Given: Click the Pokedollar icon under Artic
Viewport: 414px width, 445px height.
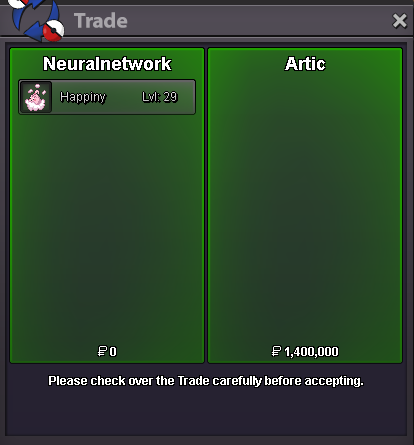Looking at the screenshot, I should (276, 351).
